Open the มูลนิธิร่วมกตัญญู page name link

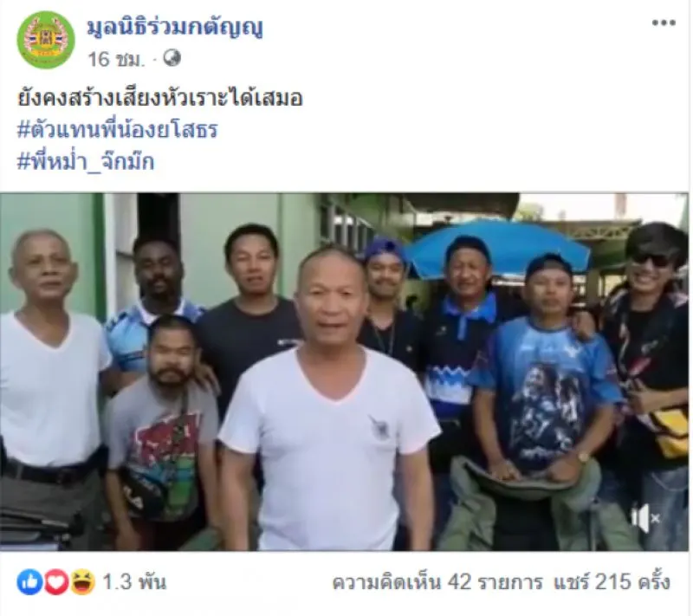(175, 28)
